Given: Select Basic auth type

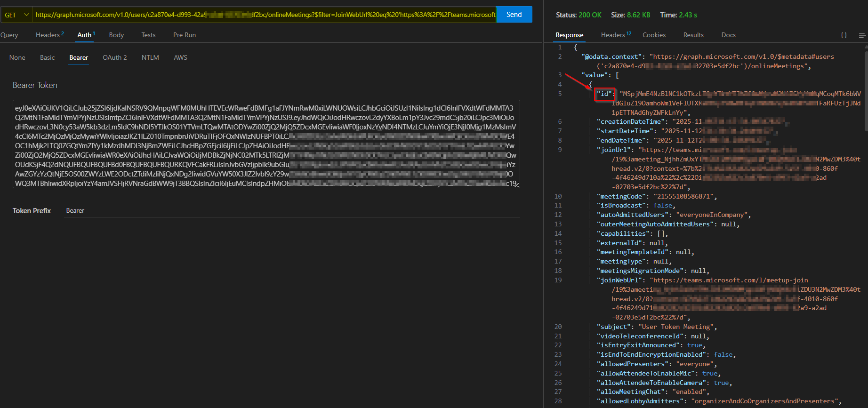Looking at the screenshot, I should click(x=47, y=57).
